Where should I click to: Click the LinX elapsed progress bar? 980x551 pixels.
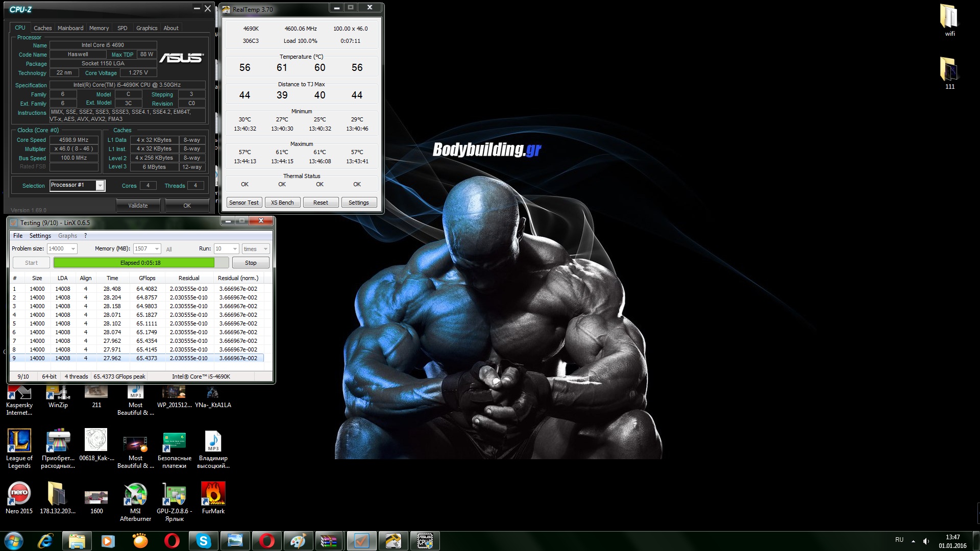click(140, 263)
